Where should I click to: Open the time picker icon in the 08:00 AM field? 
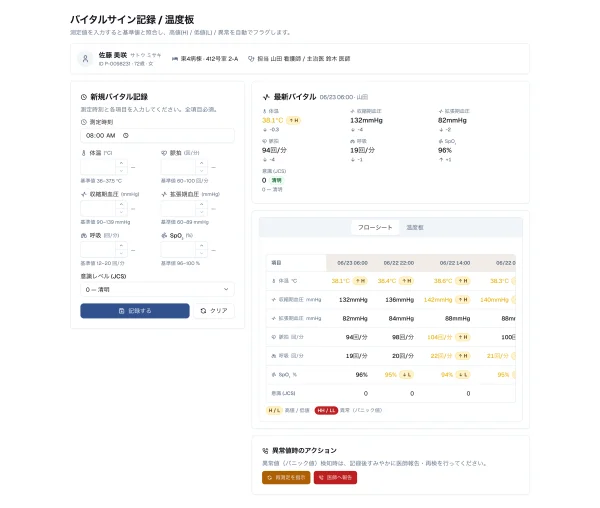[126, 135]
